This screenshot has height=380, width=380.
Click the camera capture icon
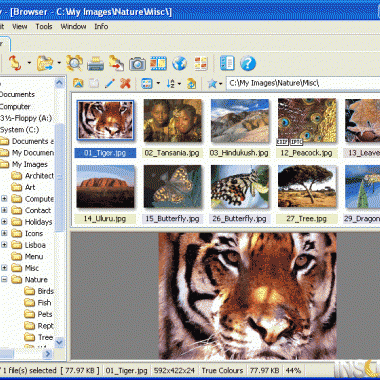tap(137, 64)
